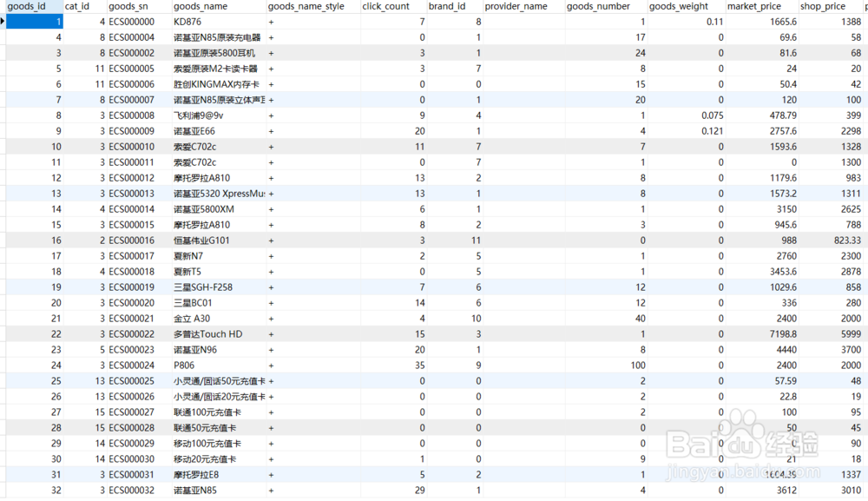Select the ECS000002 cell
Image resolution: width=868 pixels, height=501 pixels.
tap(139, 53)
